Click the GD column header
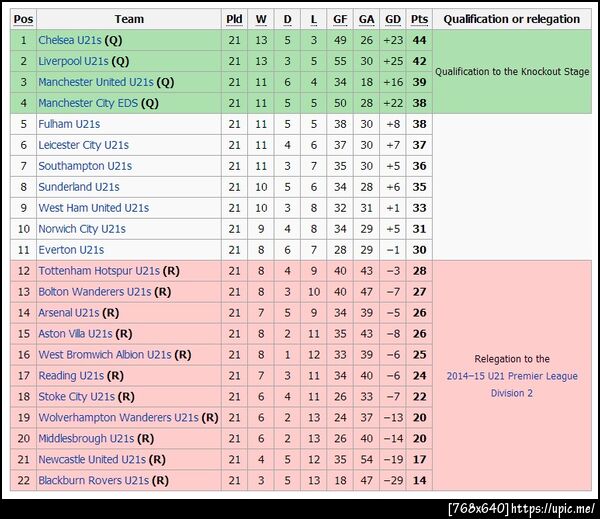 click(392, 19)
